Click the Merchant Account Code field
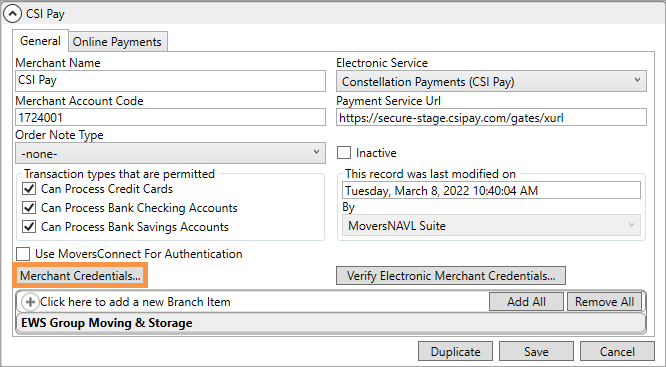The width and height of the screenshot is (666, 367). pos(170,118)
